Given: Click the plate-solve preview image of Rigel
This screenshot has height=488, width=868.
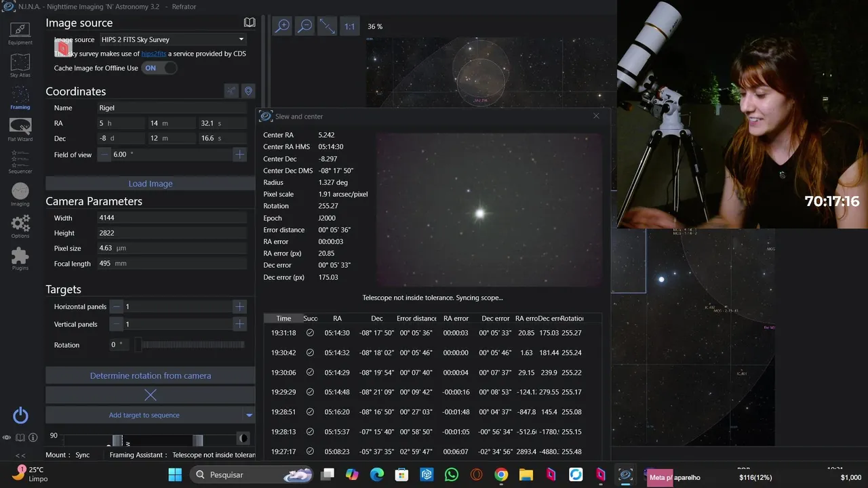Looking at the screenshot, I should (x=489, y=210).
